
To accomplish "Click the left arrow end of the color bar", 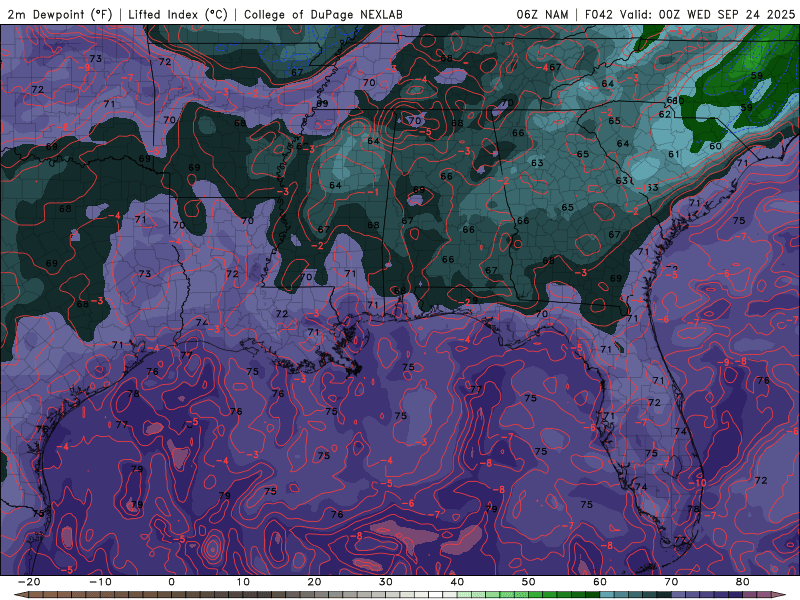I will coord(20,595).
